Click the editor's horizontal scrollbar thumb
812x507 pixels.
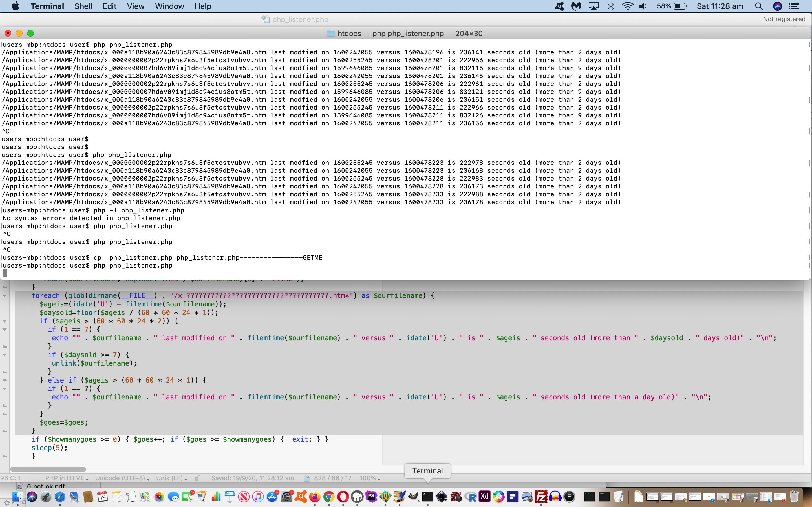(x=48, y=469)
